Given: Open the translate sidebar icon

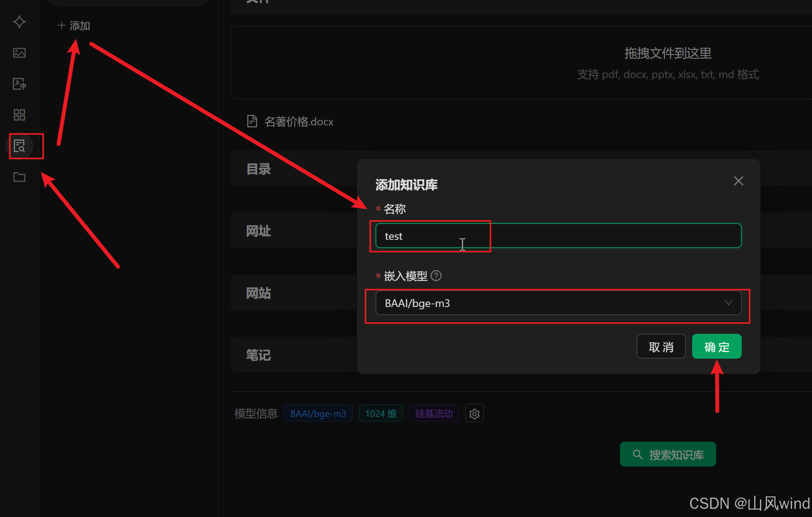Looking at the screenshot, I should [x=19, y=84].
